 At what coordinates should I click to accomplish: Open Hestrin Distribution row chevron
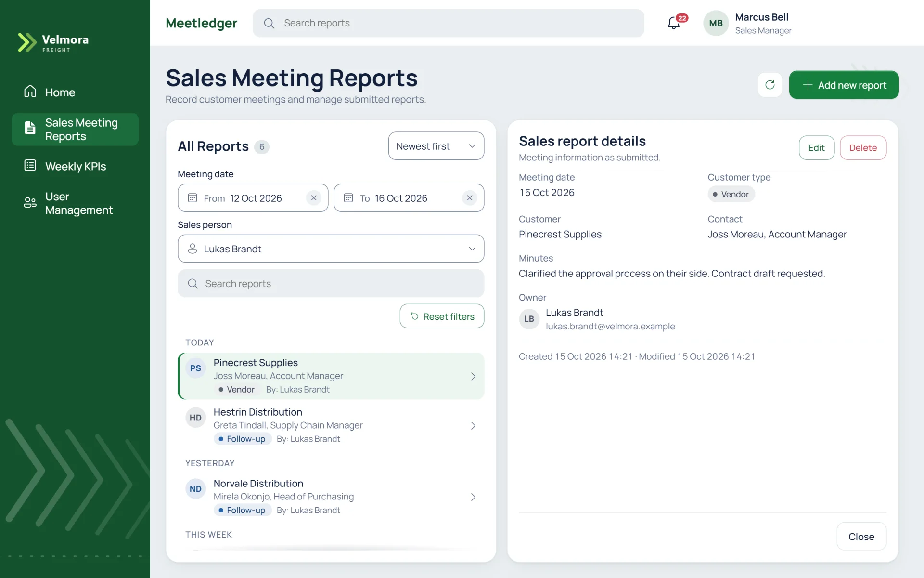[x=473, y=426]
